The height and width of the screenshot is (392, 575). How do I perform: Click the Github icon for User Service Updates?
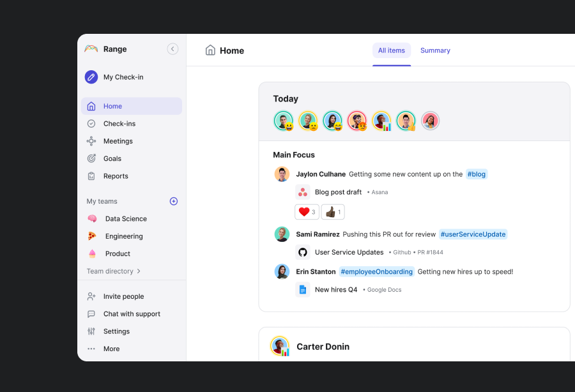[x=303, y=252]
